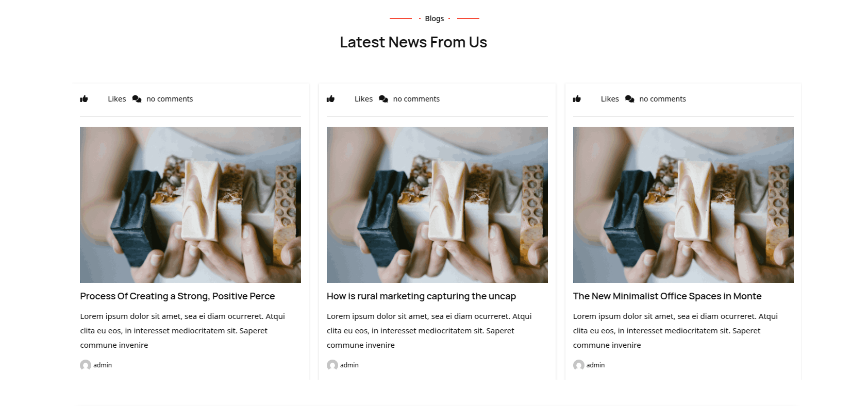Viewport: 868px width, 406px height.
Task: Click comments bubble icon on first blog card
Action: coord(137,99)
